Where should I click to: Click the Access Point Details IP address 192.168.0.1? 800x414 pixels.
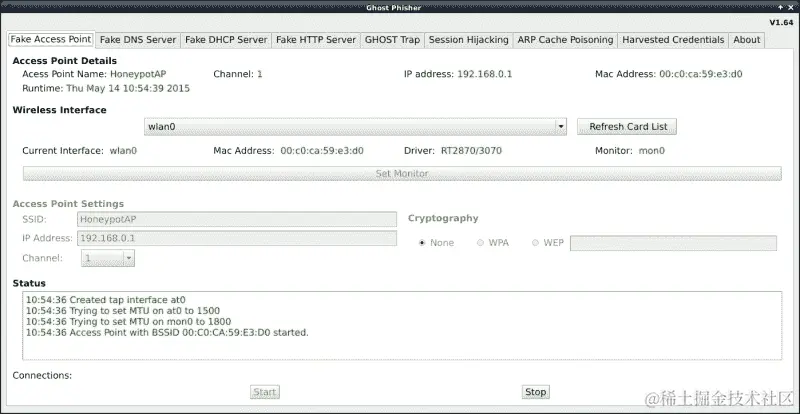point(485,74)
